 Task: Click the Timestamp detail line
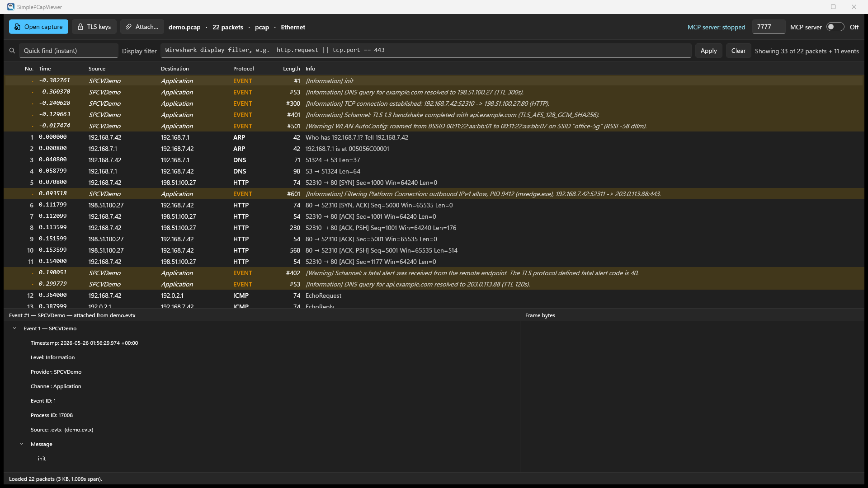pos(84,343)
